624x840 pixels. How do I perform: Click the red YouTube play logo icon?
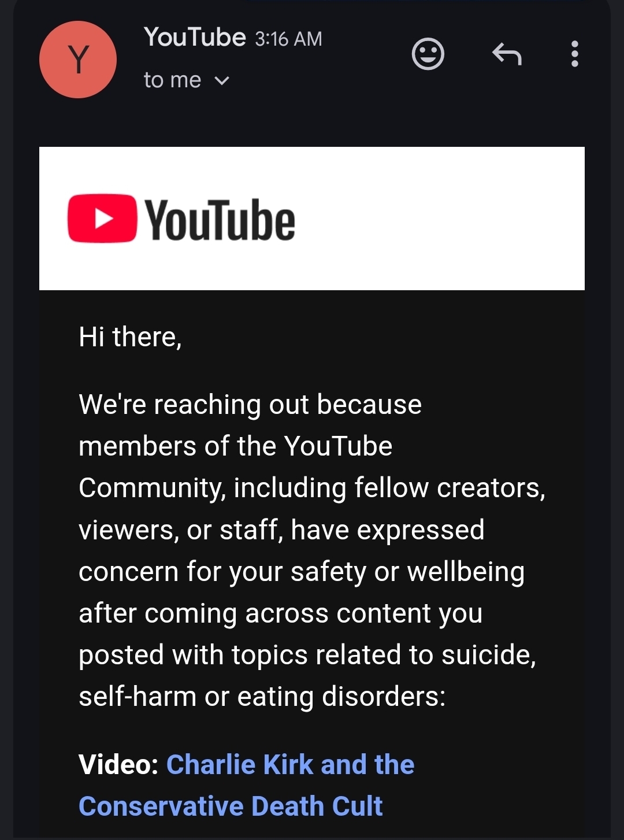click(x=102, y=218)
